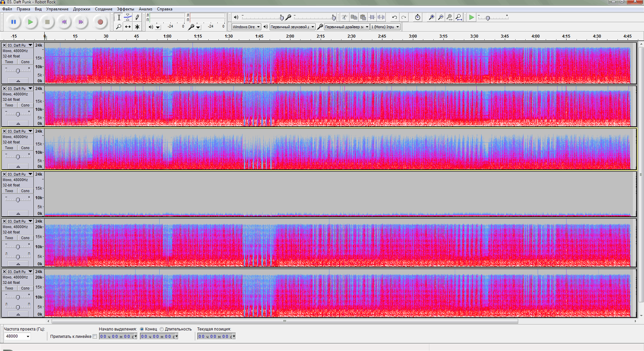The height and width of the screenshot is (351, 644).
Task: Toggle 'Прилипать к линейке' checkbox
Action: point(95,337)
